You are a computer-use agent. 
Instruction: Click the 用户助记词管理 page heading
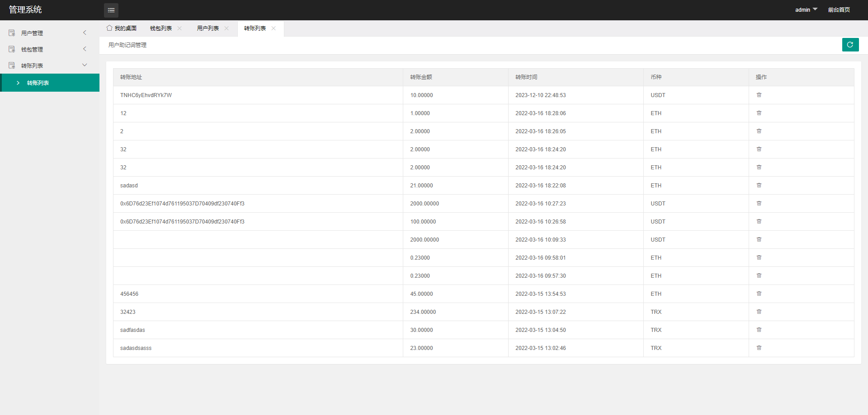coord(127,45)
